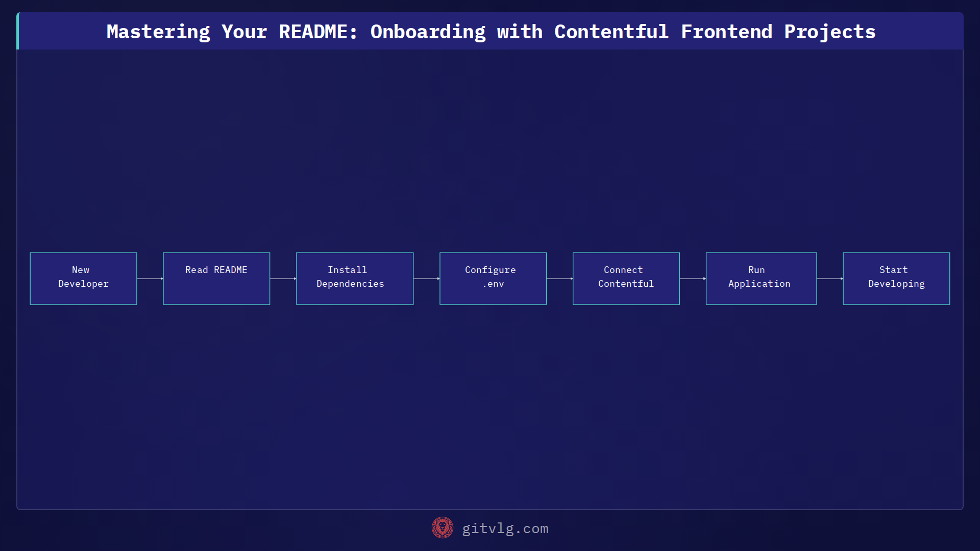Select the Install Dependencies box

355,279
